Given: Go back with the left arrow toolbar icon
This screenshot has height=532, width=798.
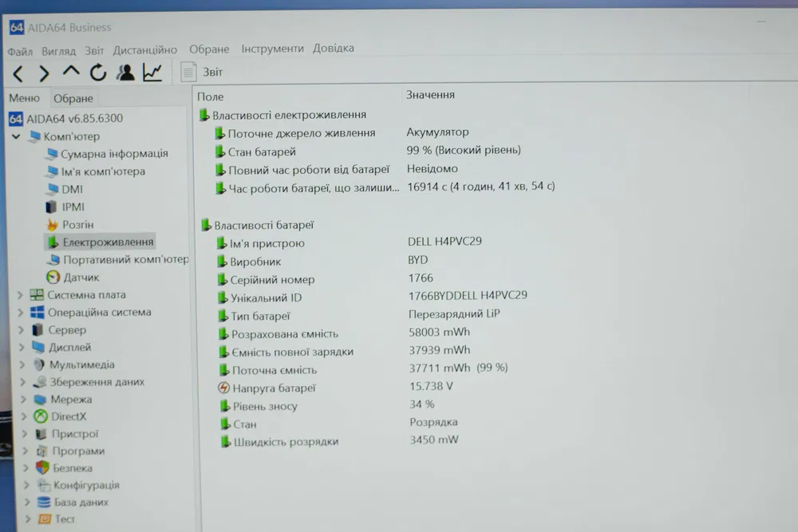Looking at the screenshot, I should click(x=18, y=74).
